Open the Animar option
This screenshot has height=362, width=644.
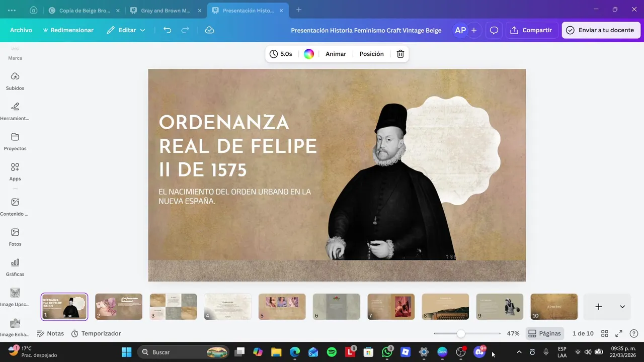pos(336,54)
